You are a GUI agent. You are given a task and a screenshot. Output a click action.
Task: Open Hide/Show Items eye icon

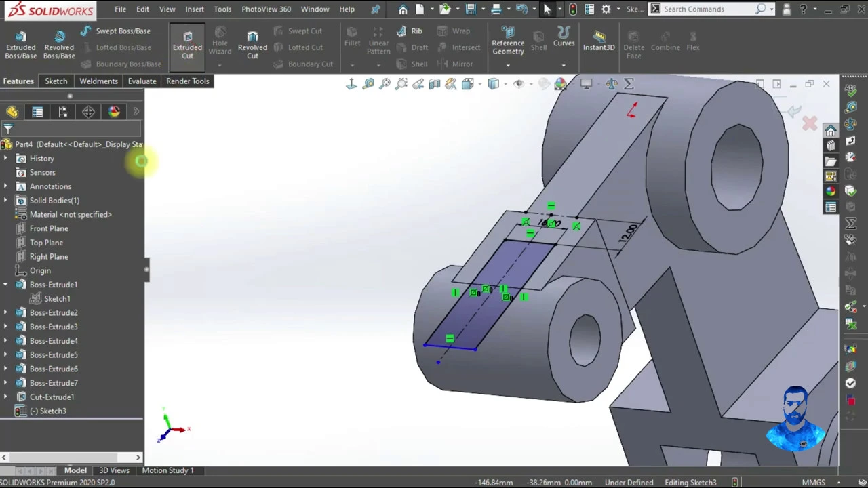519,84
